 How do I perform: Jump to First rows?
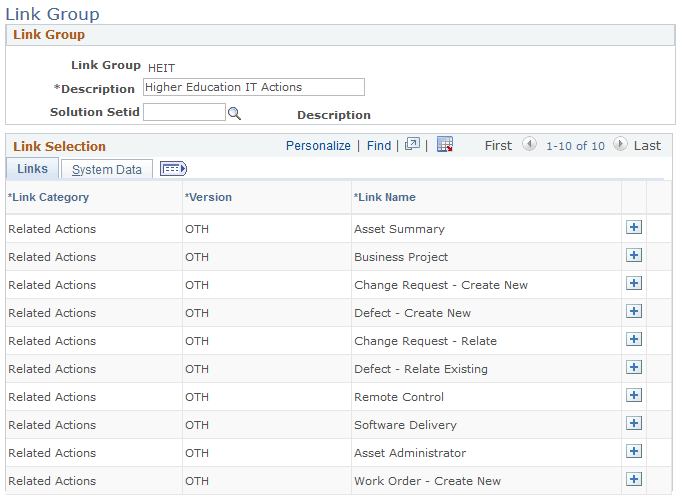pos(498,146)
